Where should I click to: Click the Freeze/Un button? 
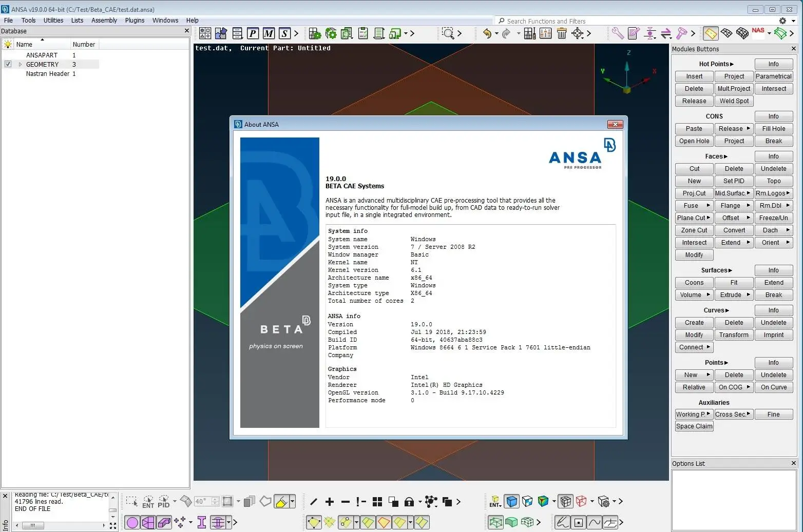pos(774,218)
